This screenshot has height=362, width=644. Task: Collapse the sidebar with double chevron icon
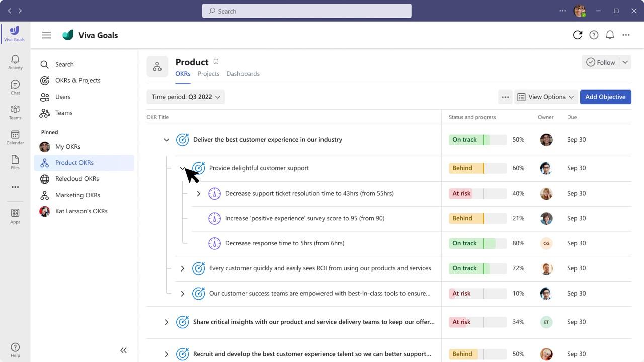click(x=123, y=350)
